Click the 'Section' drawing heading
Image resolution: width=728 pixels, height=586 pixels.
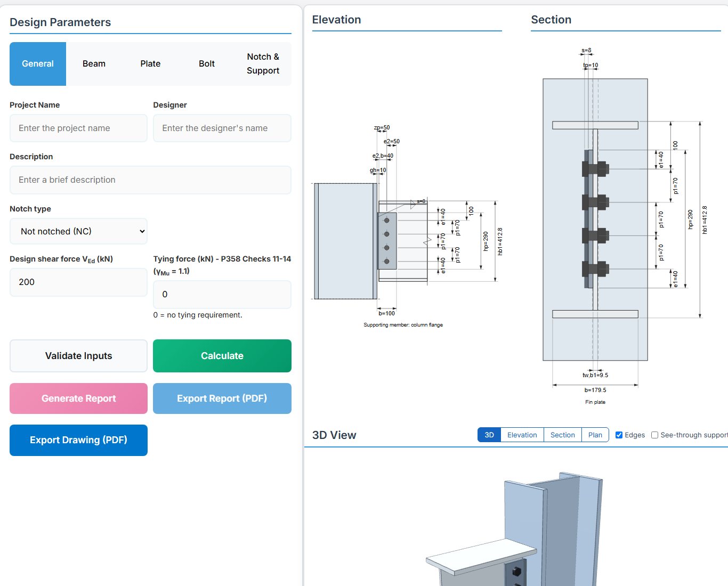[x=551, y=20]
